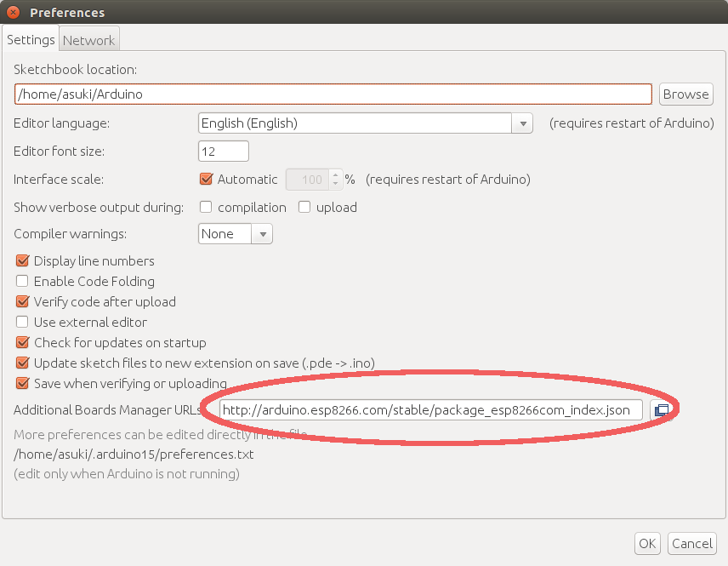This screenshot has width=728, height=566.
Task: Click the 'Show verbose output during:' label
Action: [99, 208]
